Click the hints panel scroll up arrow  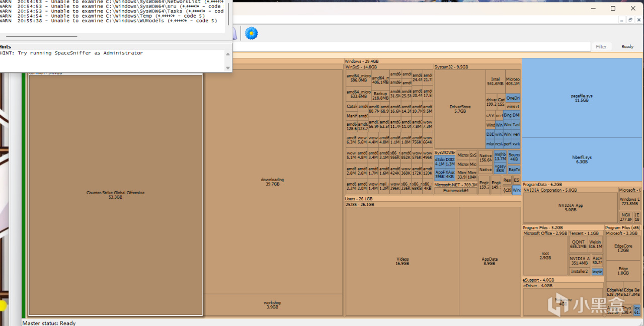[228, 54]
